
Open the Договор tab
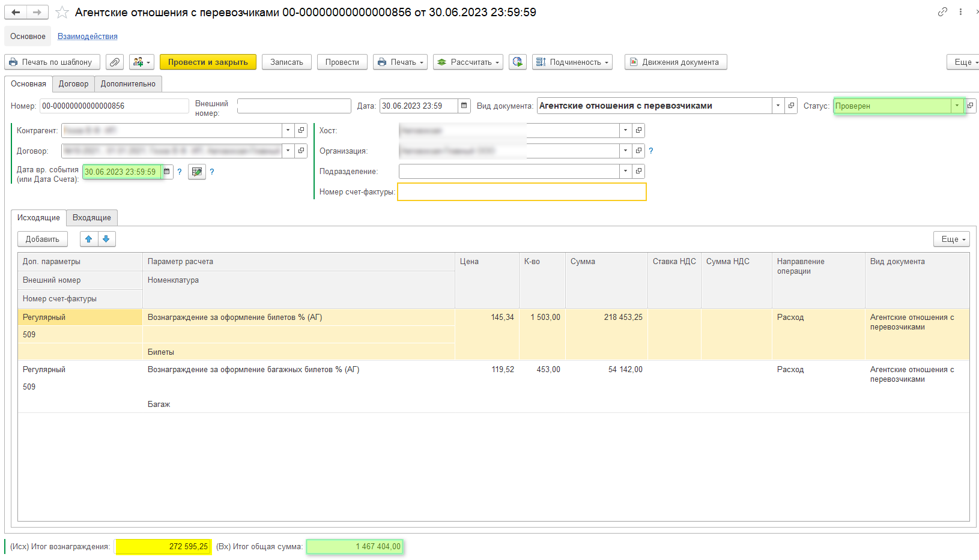tap(73, 84)
